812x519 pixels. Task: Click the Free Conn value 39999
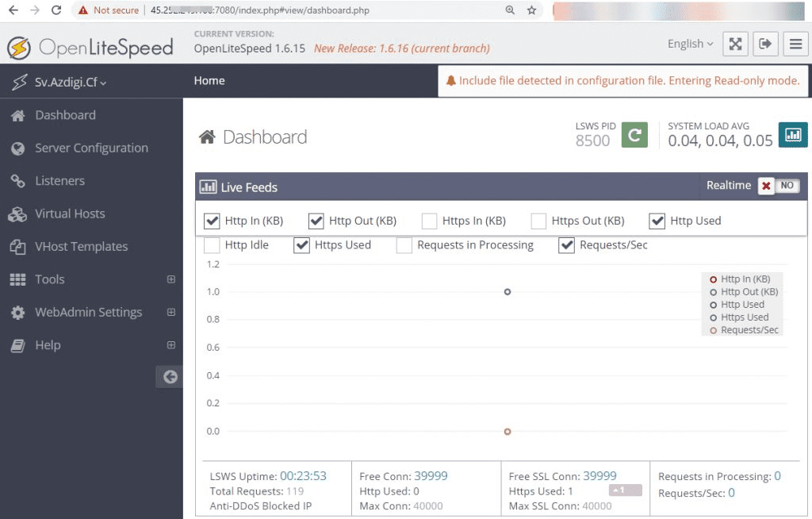coord(431,476)
